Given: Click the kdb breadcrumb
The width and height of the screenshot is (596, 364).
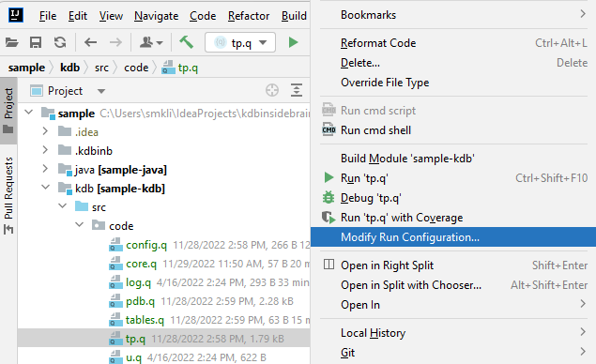Looking at the screenshot, I should coord(70,68).
